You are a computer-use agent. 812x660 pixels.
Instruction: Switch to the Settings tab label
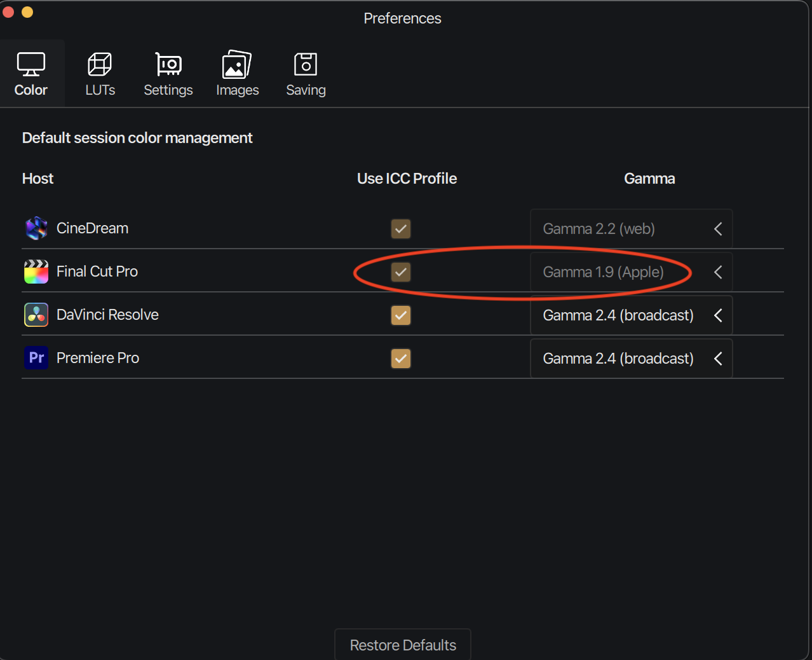tap(168, 90)
